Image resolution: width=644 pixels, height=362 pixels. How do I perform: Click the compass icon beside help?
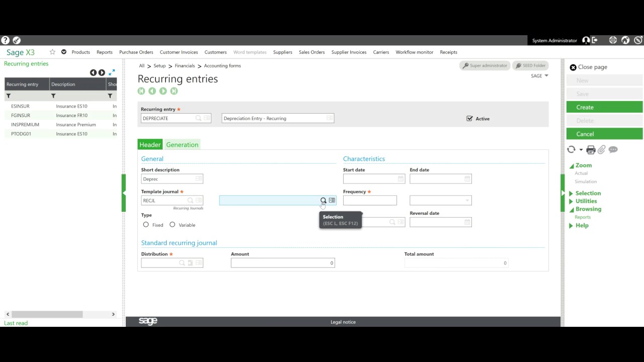[x=17, y=40]
